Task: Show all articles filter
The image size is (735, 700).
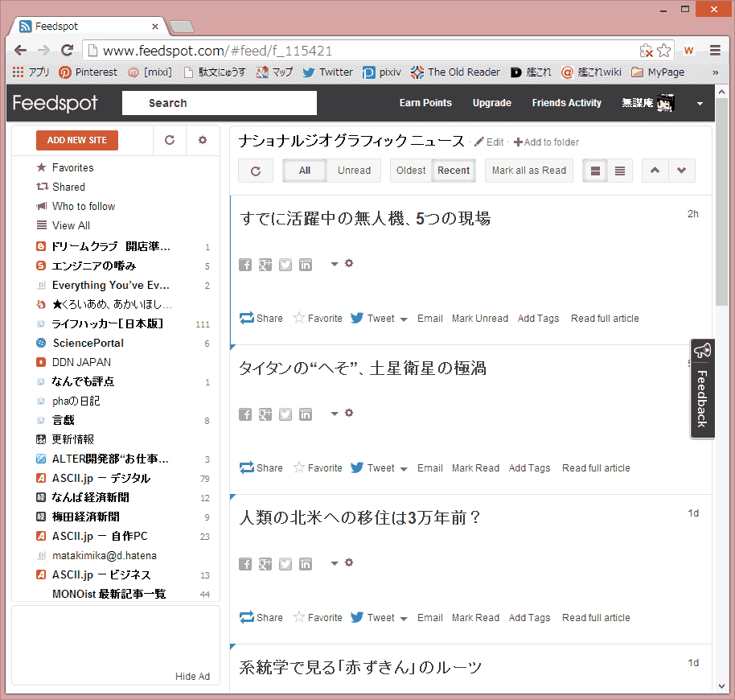Action: [x=305, y=171]
